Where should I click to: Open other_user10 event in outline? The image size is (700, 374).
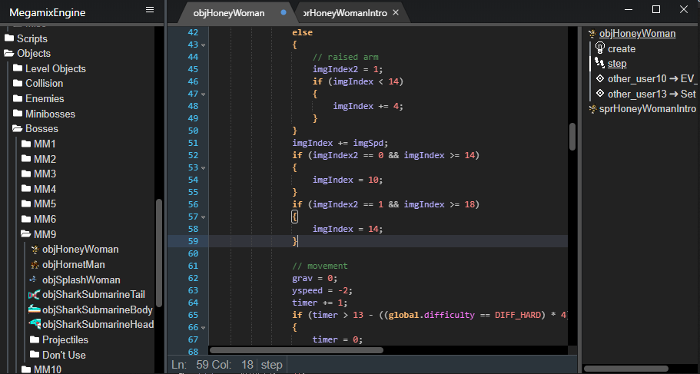coord(652,79)
